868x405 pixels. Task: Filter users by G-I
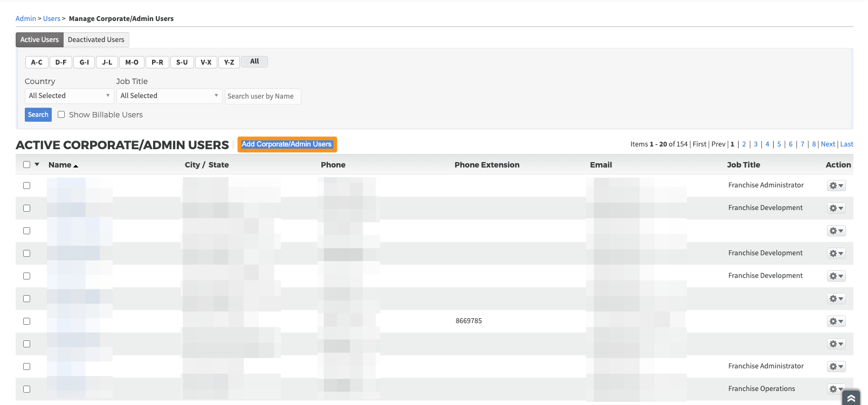click(x=84, y=62)
